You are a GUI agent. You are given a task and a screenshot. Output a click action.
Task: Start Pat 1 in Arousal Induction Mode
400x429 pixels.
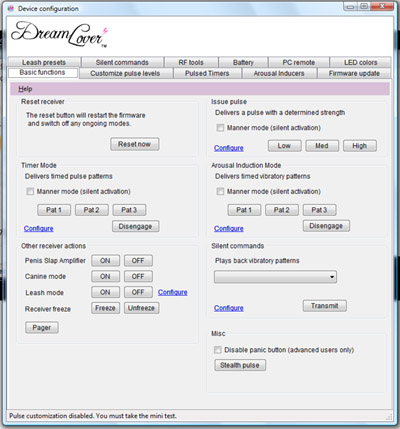click(244, 210)
